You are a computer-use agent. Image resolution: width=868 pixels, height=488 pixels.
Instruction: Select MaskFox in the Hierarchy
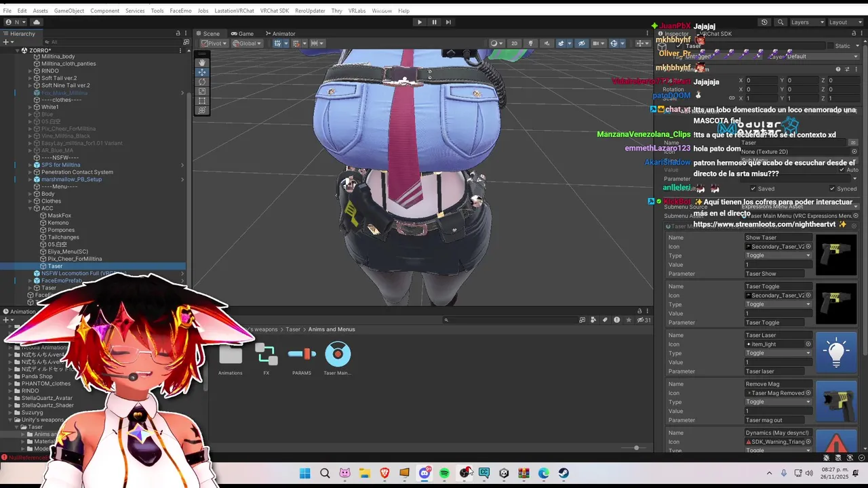[60, 216]
